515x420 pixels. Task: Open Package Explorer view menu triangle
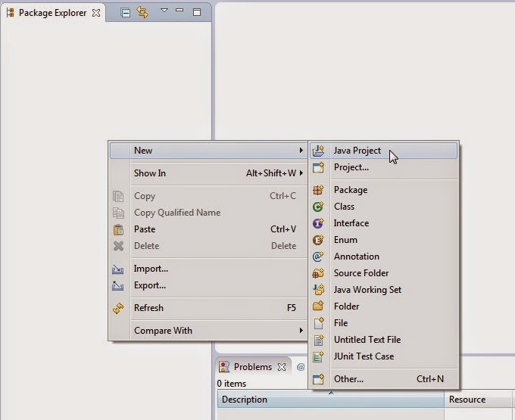[x=164, y=11]
